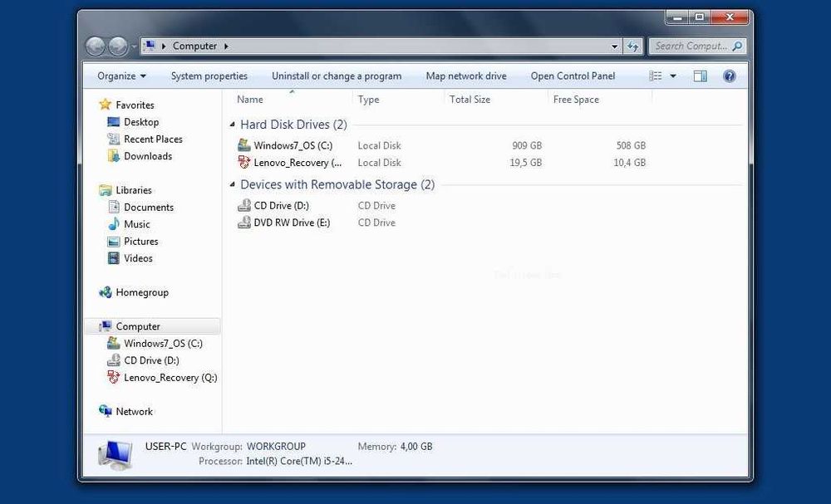
Task: Click the Libraries icon in sidebar
Action: (105, 189)
